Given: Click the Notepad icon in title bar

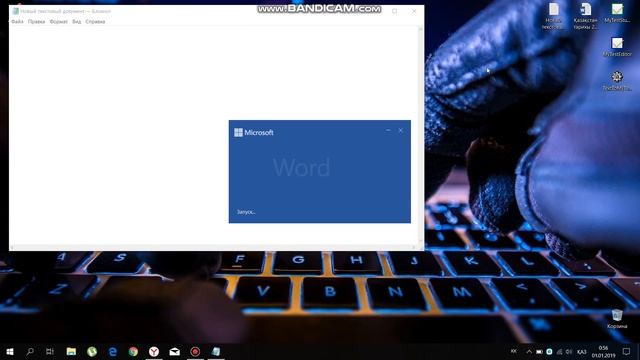Looking at the screenshot, I should point(16,11).
